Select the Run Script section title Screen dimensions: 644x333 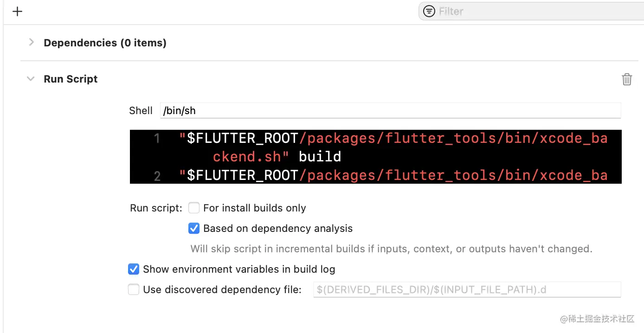71,79
